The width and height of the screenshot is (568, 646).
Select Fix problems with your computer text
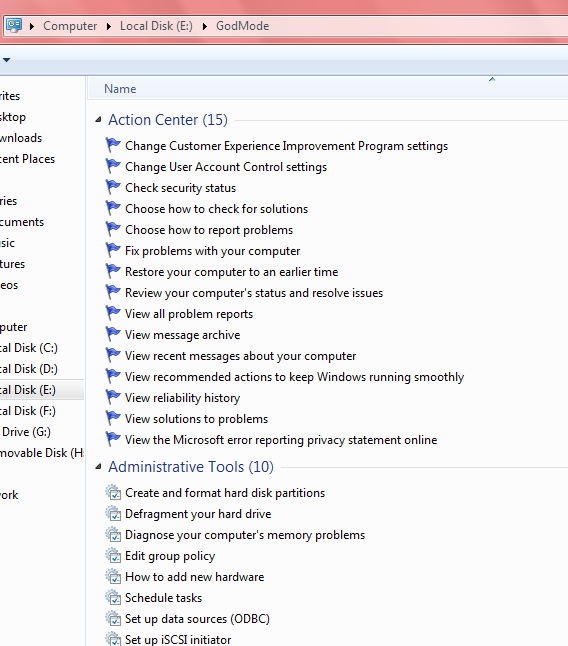click(213, 251)
